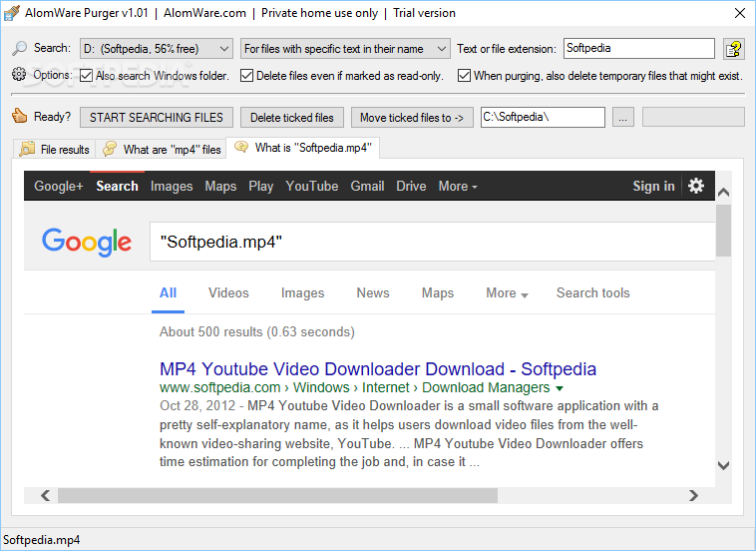The height and width of the screenshot is (551, 756).
Task: Select the Images results filter tab
Action: (x=302, y=292)
